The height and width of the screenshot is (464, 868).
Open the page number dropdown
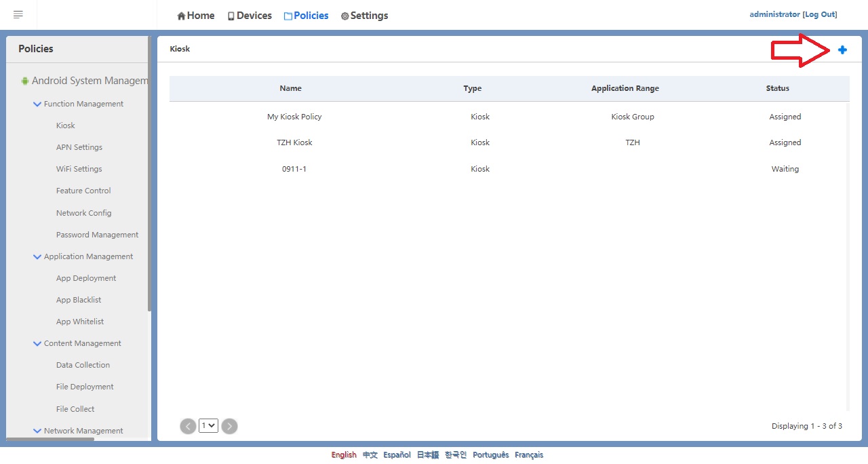tap(208, 426)
